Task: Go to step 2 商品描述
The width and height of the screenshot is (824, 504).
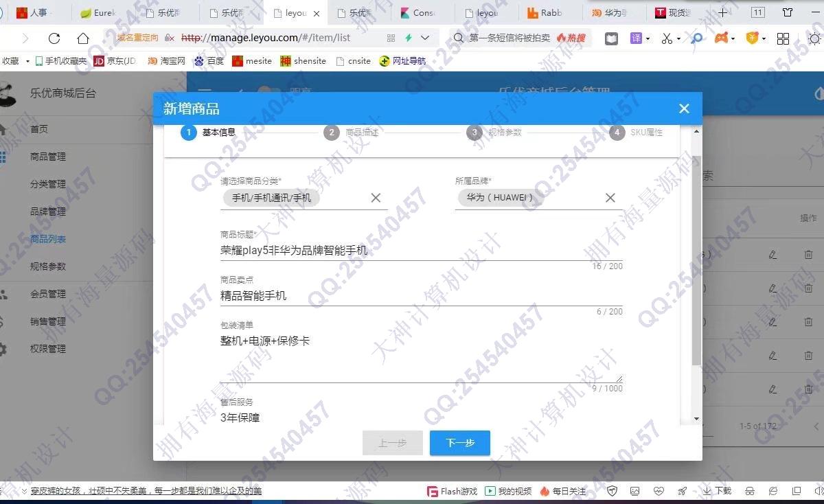Action: (352, 133)
